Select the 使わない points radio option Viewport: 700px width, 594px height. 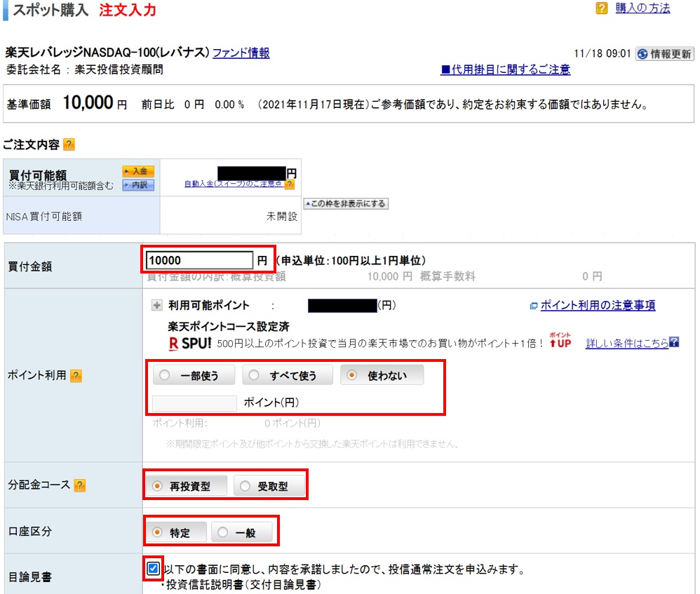[x=382, y=375]
